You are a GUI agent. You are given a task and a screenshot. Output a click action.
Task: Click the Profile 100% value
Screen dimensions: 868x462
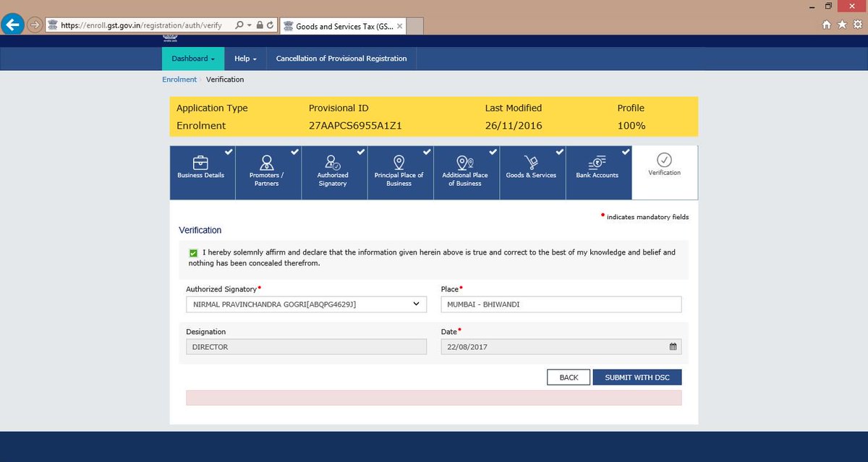[x=631, y=125]
